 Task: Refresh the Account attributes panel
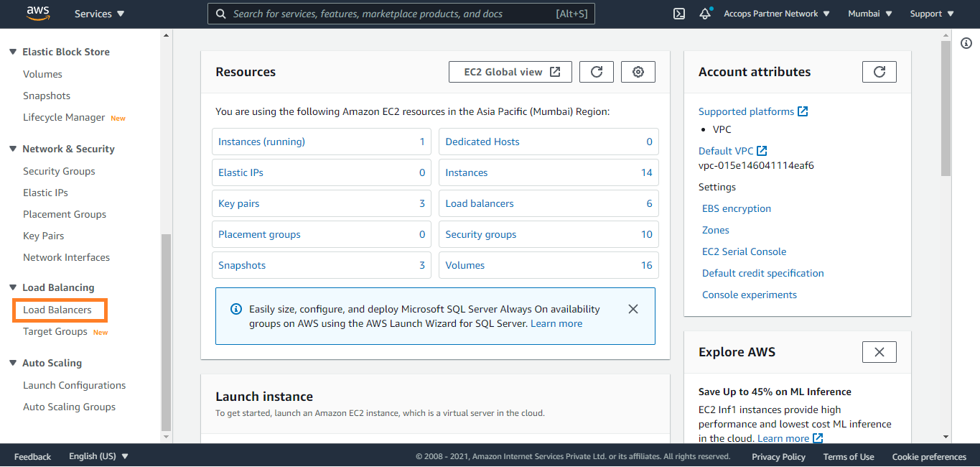click(x=879, y=72)
